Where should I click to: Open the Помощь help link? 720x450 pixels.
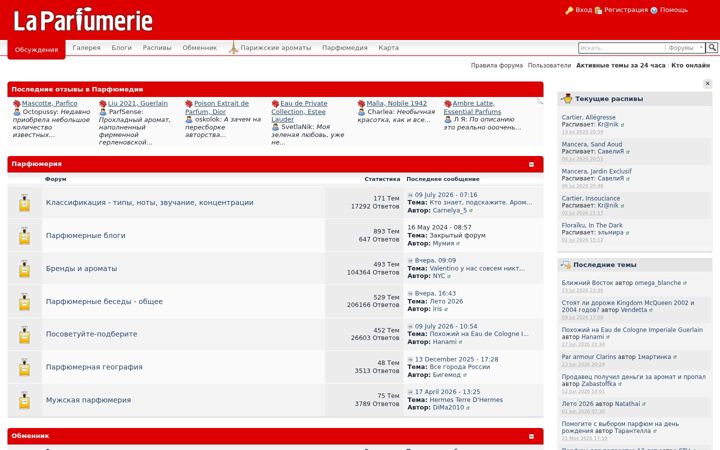[674, 10]
